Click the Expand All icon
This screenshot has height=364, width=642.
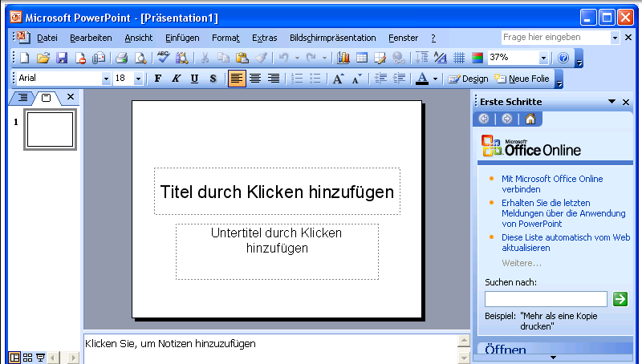pyautogui.click(x=422, y=58)
